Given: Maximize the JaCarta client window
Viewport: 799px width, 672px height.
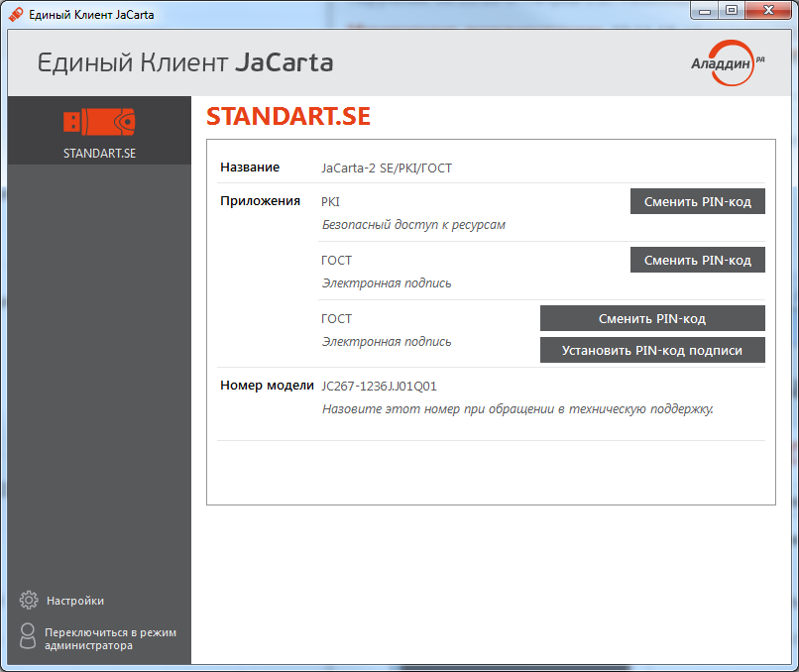Looking at the screenshot, I should (732, 12).
